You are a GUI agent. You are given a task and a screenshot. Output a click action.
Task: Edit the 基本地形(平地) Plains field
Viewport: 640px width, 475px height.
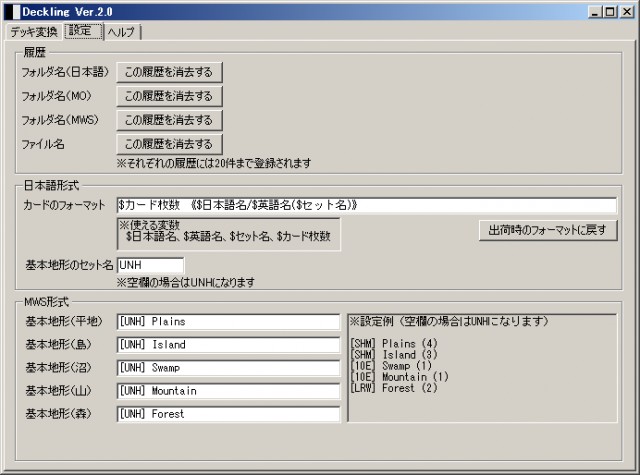[x=228, y=322]
